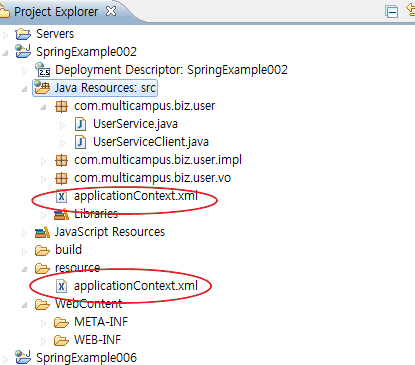Expand the com.multicampus.biz.user.vo package

click(x=43, y=179)
